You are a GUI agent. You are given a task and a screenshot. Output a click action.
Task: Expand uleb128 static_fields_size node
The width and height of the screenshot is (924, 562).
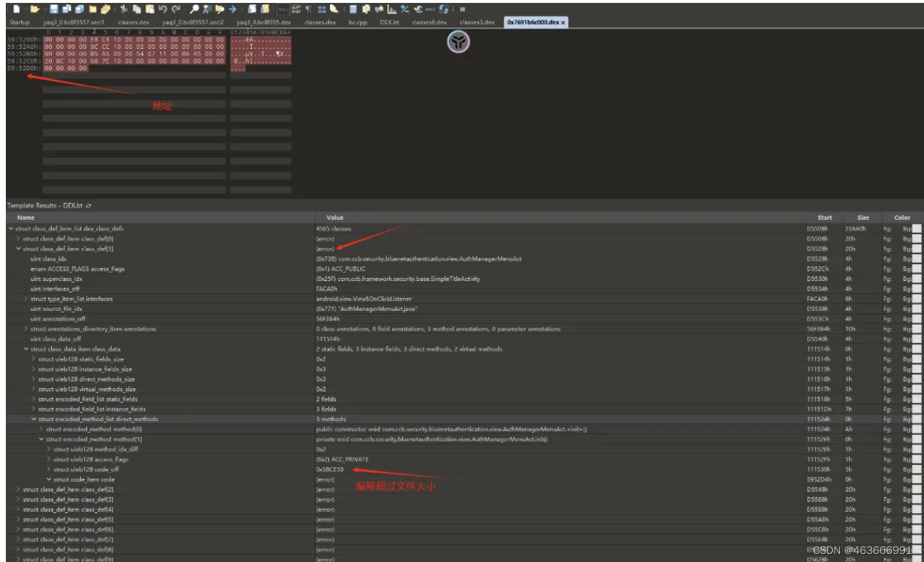pos(34,359)
